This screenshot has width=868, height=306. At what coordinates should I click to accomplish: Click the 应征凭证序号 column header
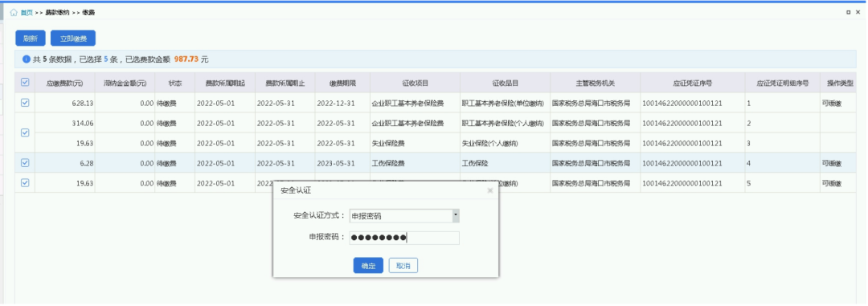[693, 83]
